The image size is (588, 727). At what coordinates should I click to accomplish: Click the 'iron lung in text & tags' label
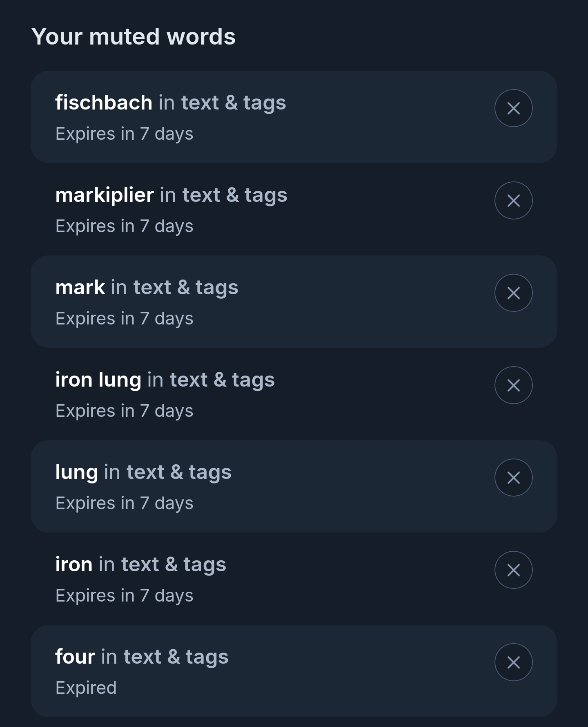pyautogui.click(x=165, y=379)
